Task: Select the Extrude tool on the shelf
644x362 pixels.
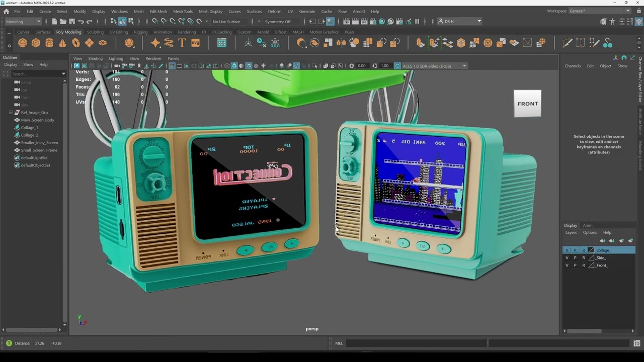Action: [421, 43]
